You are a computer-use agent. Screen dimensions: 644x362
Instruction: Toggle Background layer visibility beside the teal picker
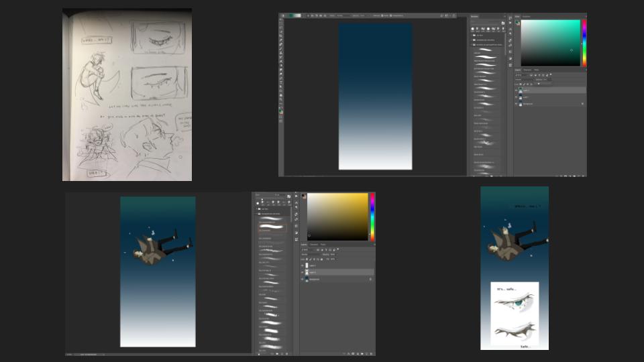(516, 104)
